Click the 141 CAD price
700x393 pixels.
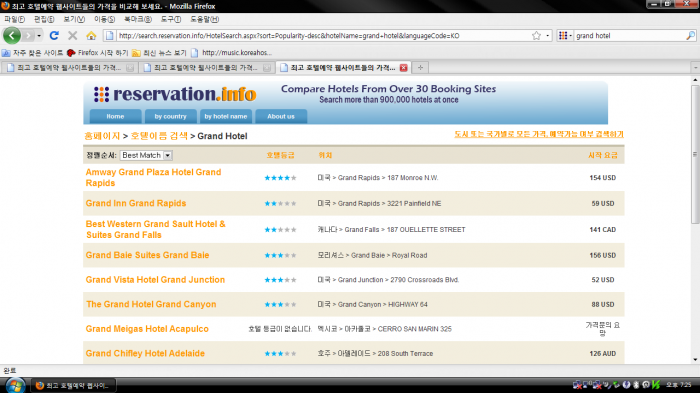[603, 230]
